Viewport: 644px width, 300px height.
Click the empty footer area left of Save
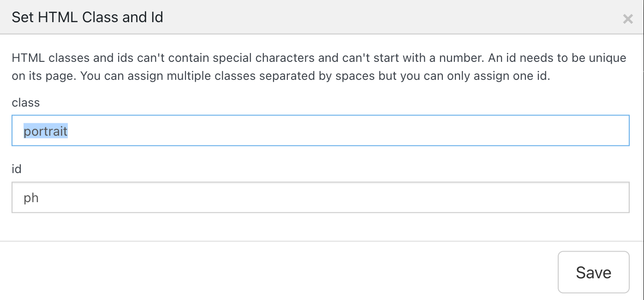[277, 271]
